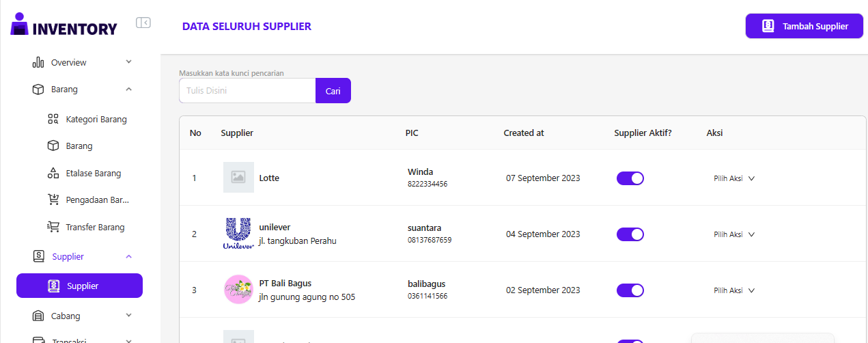Focus the Tulis Disini search field
Image resolution: width=868 pixels, height=343 pixels.
click(247, 90)
